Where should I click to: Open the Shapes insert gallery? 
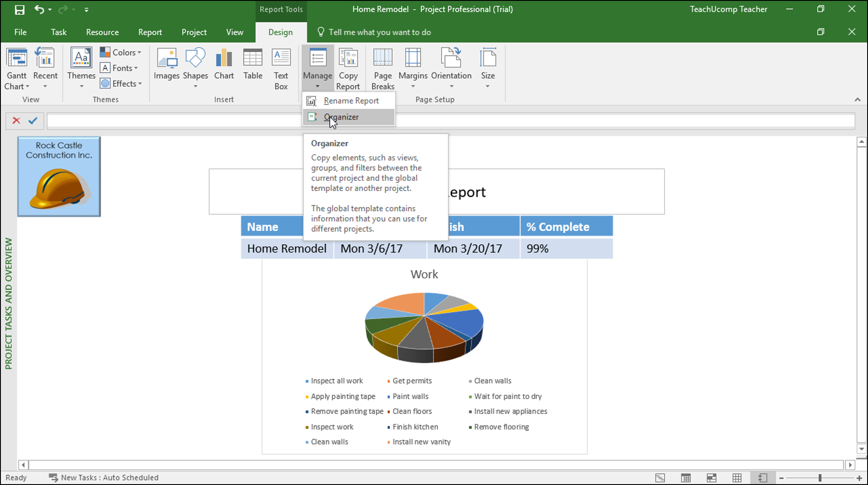click(196, 67)
